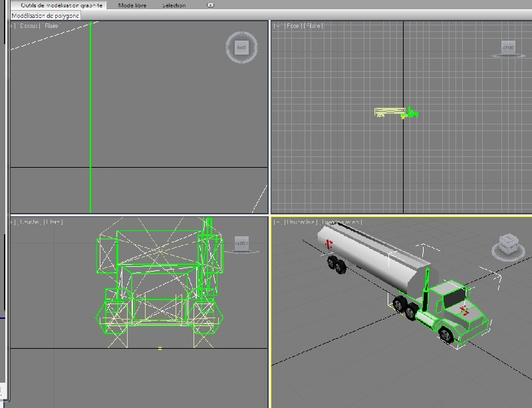The height and width of the screenshot is (408, 532).
Task: Expand the ribbon minimize dropdown button
Action: pyautogui.click(x=211, y=5)
